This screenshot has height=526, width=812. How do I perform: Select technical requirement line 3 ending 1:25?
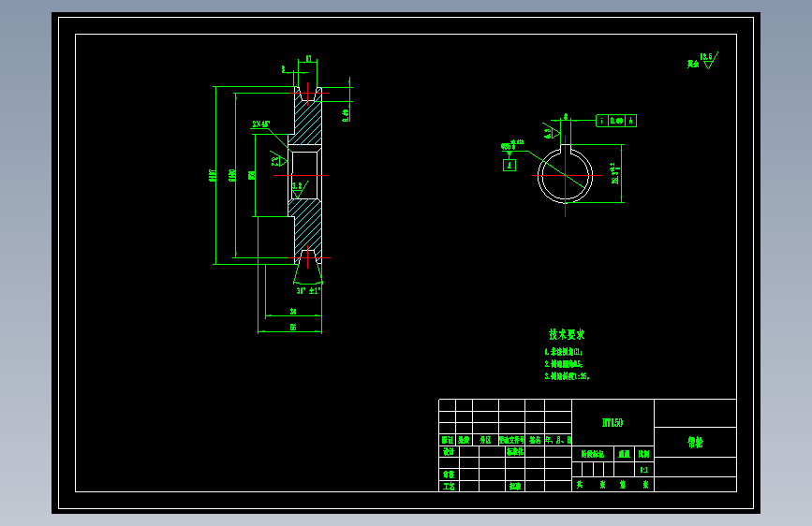click(x=567, y=376)
